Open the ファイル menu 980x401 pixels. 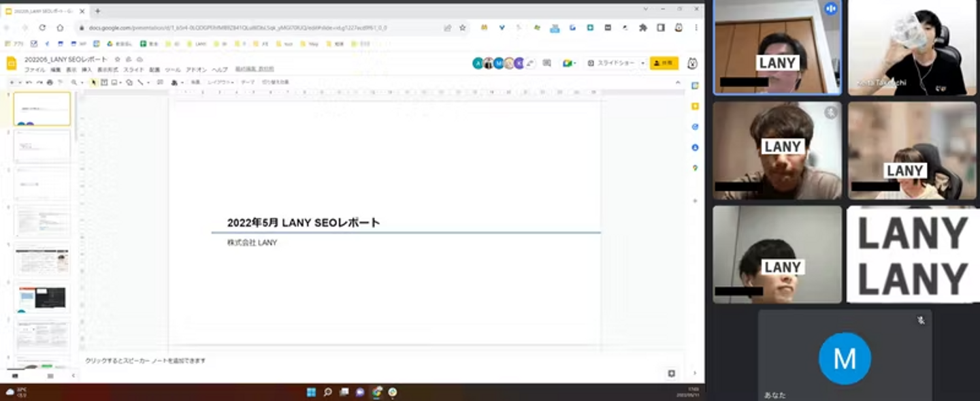coord(35,70)
